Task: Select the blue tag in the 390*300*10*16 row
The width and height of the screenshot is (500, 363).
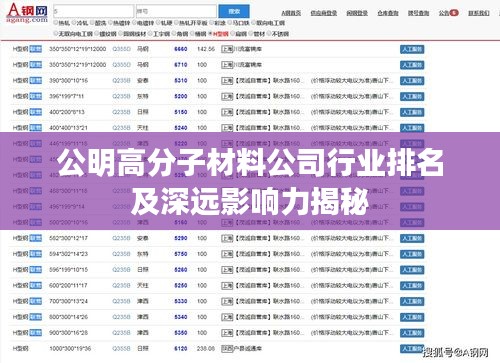Action: point(36,81)
